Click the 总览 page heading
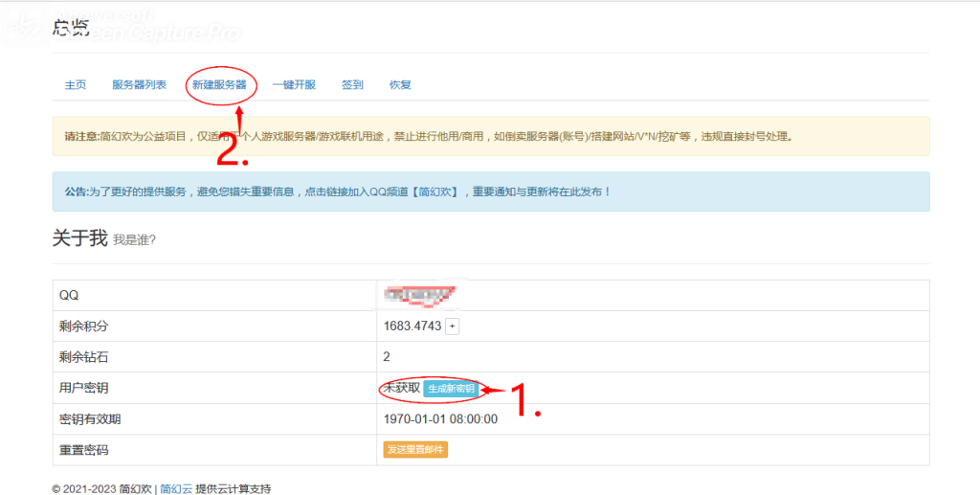 tap(71, 29)
